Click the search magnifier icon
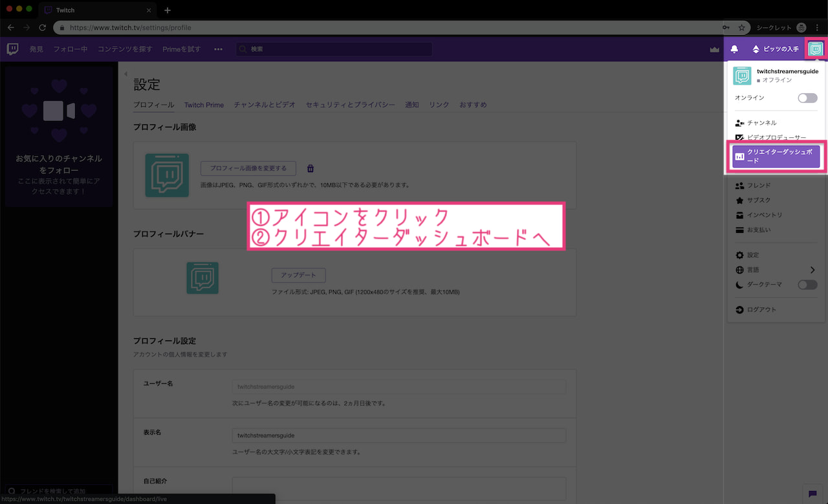This screenshot has height=504, width=828. tap(243, 49)
